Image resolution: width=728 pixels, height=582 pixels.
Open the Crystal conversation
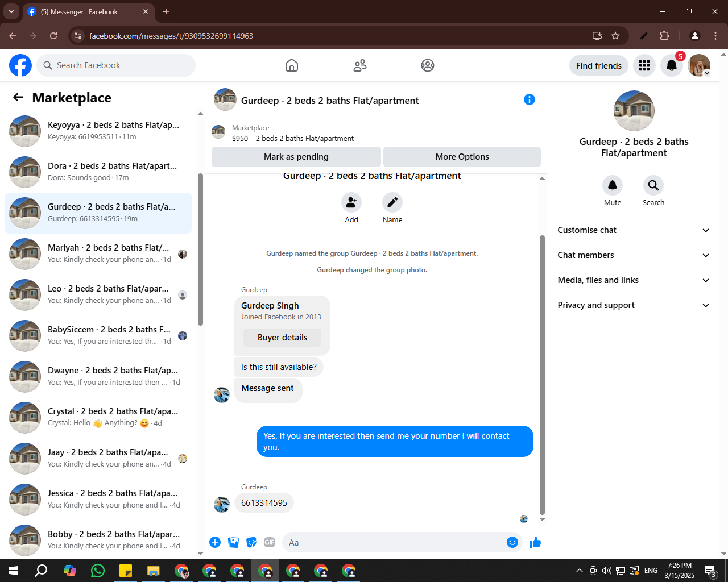98,418
